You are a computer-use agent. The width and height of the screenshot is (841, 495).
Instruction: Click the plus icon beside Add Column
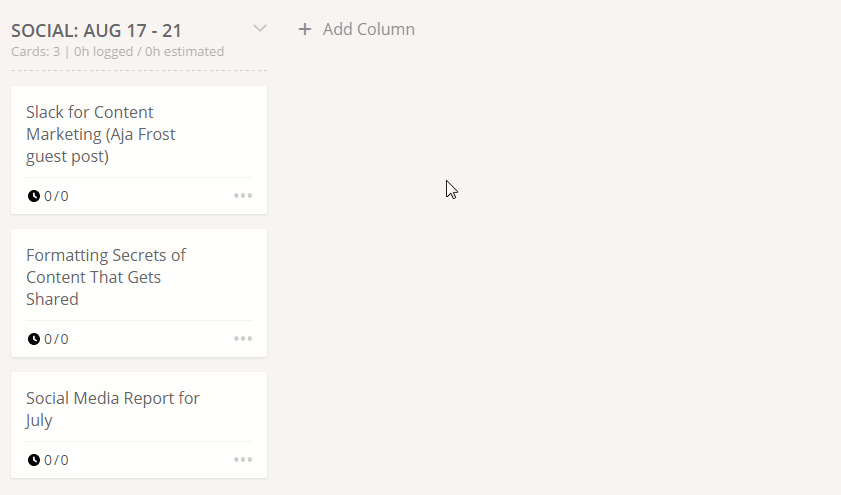pyautogui.click(x=305, y=29)
